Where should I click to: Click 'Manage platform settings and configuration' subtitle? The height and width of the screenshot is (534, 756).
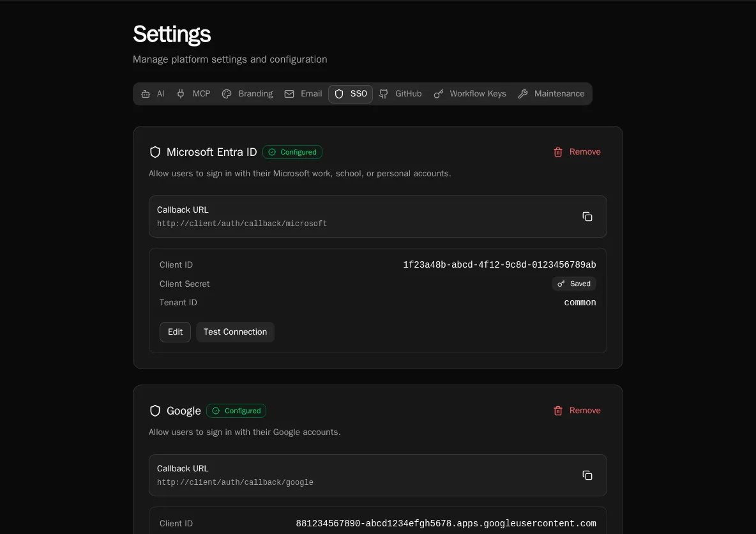pyautogui.click(x=230, y=59)
